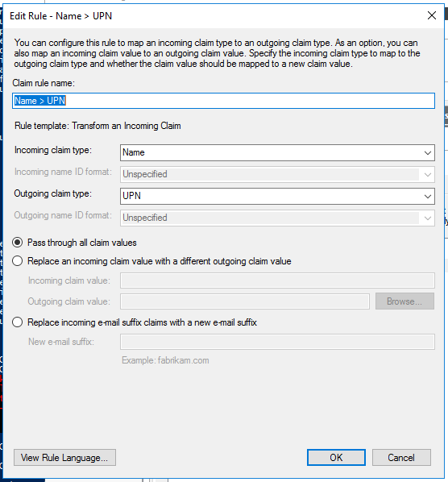Click the Outgoing claim value field
The height and width of the screenshot is (482, 448).
coord(245,301)
